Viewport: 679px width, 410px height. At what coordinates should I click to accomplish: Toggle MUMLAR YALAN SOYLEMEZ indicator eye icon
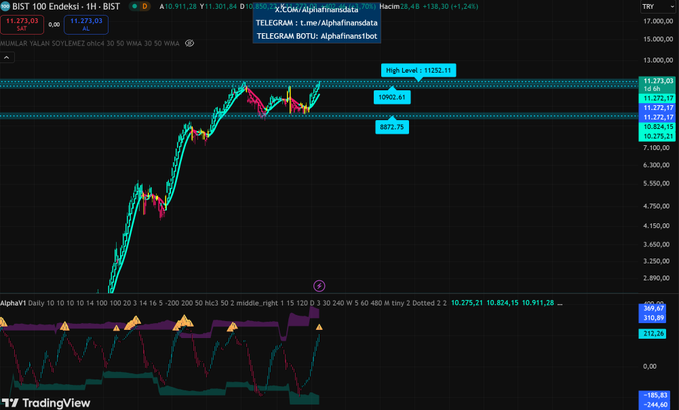point(189,43)
